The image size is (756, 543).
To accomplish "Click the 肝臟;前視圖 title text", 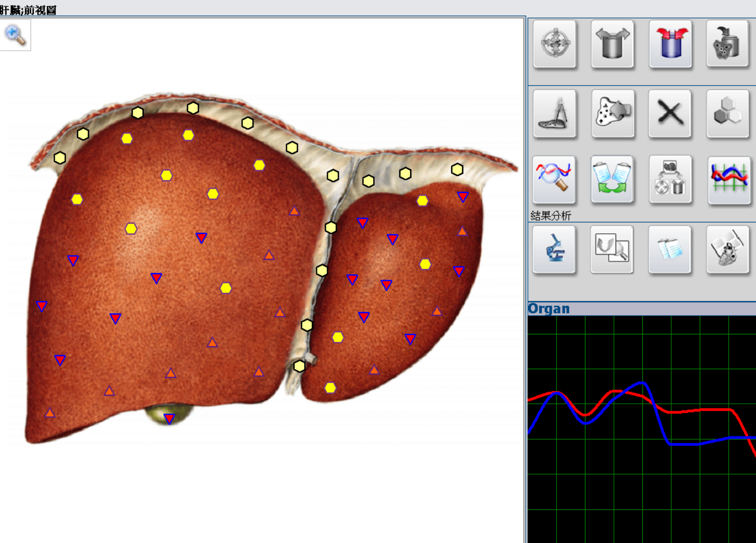I will click(x=28, y=10).
